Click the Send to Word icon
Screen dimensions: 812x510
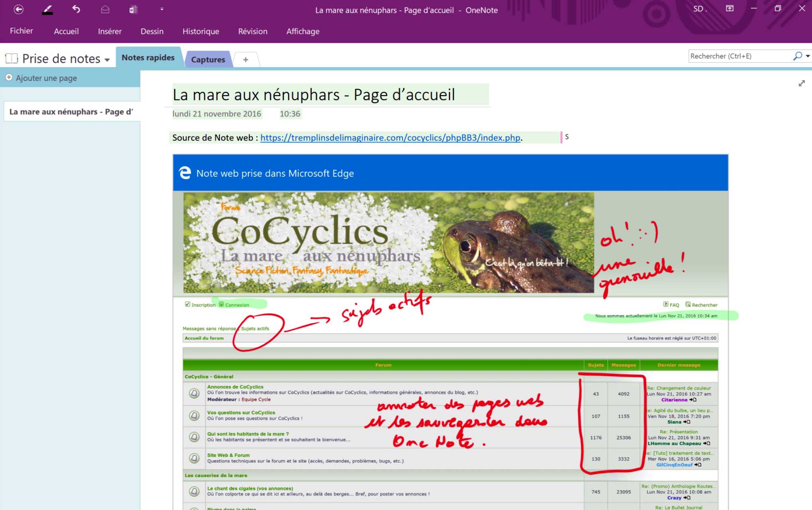click(x=133, y=10)
